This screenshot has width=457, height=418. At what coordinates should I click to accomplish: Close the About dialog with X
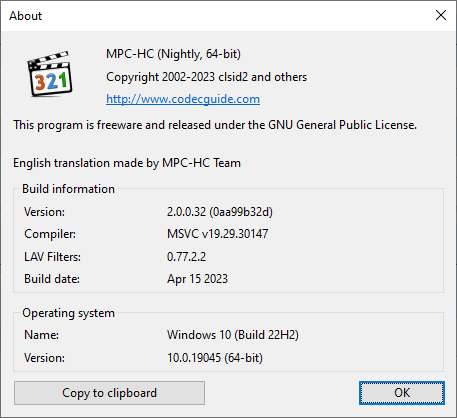[441, 15]
